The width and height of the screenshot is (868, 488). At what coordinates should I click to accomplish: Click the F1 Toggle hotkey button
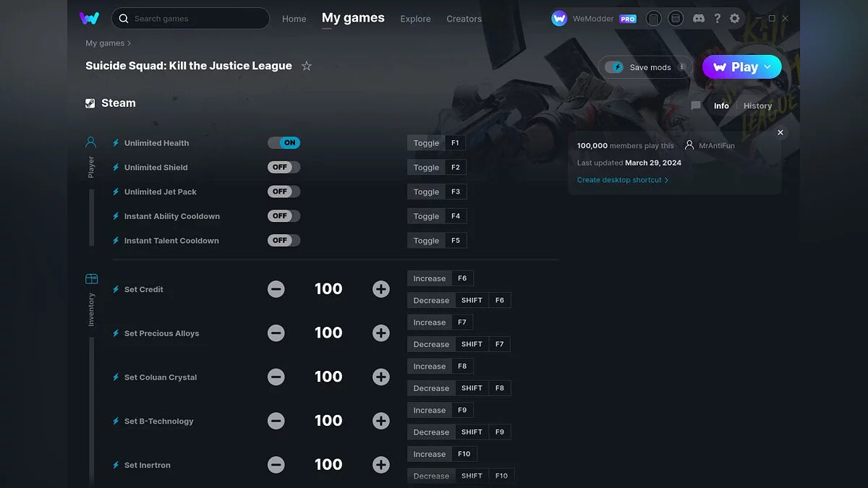coord(436,143)
